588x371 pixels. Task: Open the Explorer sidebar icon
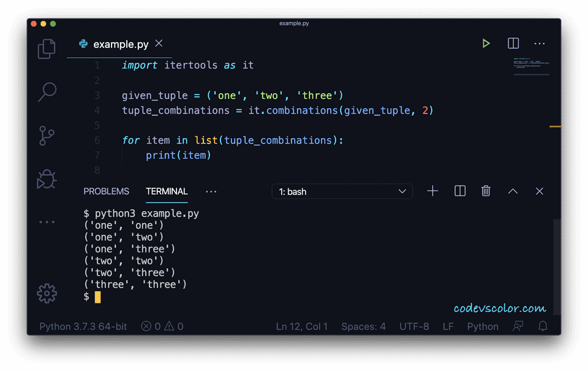[x=47, y=48]
